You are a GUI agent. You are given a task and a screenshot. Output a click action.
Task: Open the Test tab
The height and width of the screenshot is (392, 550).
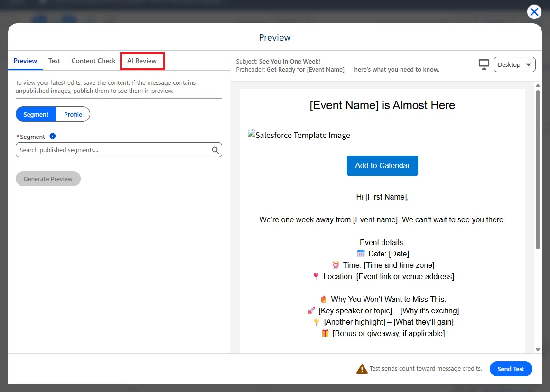[x=54, y=61]
